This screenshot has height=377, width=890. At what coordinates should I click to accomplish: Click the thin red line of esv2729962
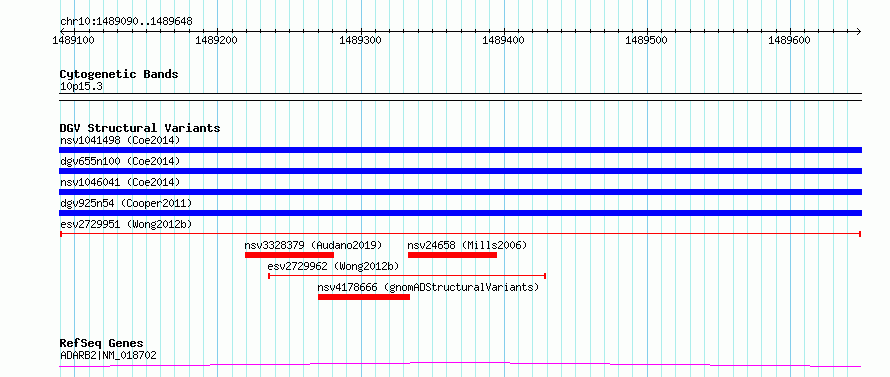point(407,276)
